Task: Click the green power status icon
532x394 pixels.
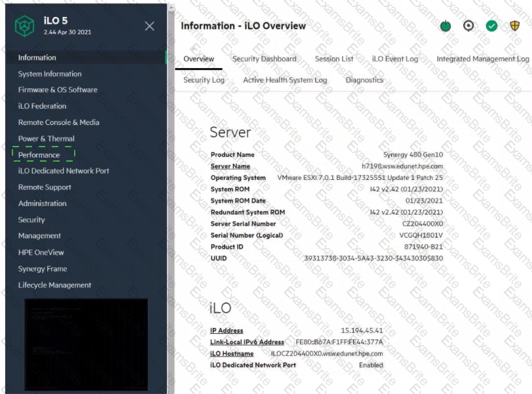Action: pos(446,26)
